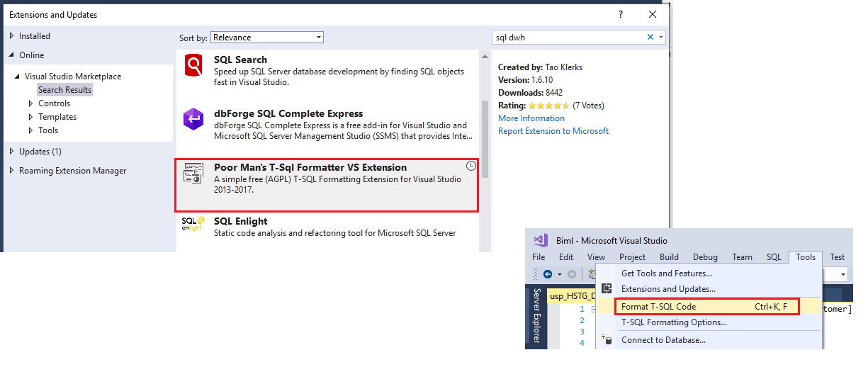
Task: Open the toolbar combo box in Visual Studio
Action: (842, 274)
